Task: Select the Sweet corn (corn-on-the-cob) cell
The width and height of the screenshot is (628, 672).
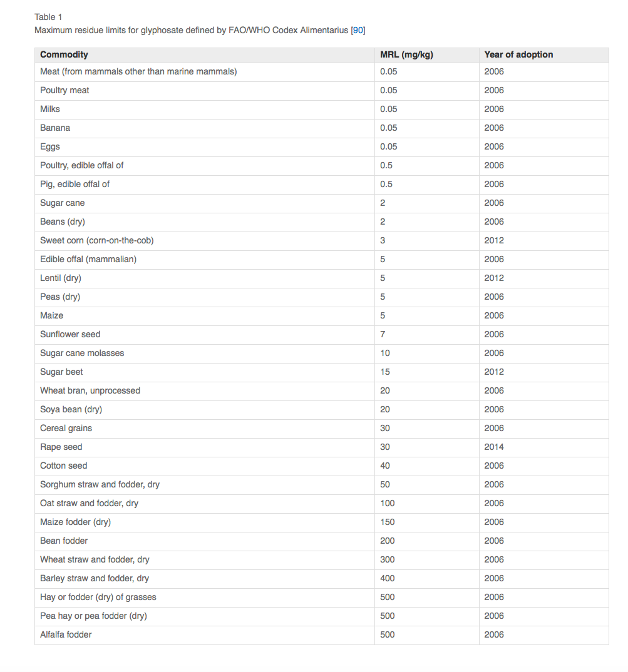Action: coord(96,240)
